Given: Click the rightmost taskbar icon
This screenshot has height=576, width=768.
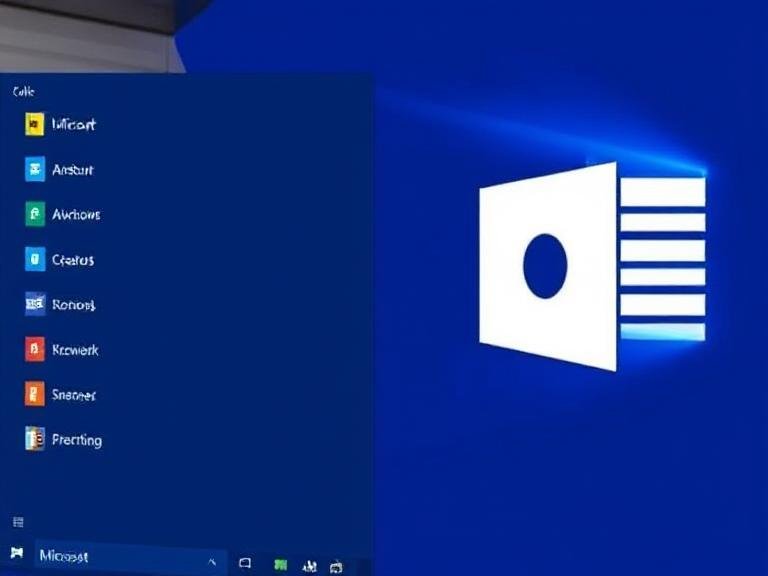Looking at the screenshot, I should (336, 567).
